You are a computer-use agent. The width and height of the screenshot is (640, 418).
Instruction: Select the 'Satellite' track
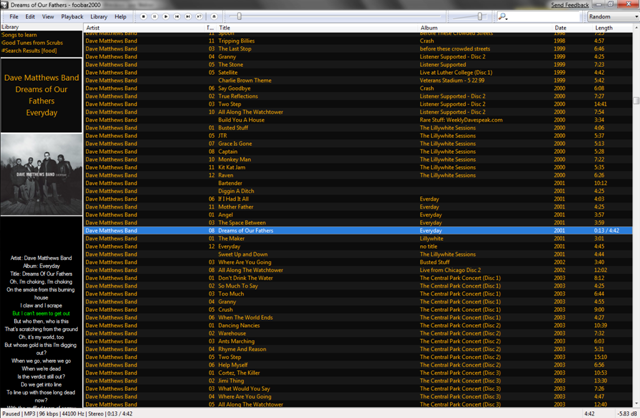click(x=228, y=73)
